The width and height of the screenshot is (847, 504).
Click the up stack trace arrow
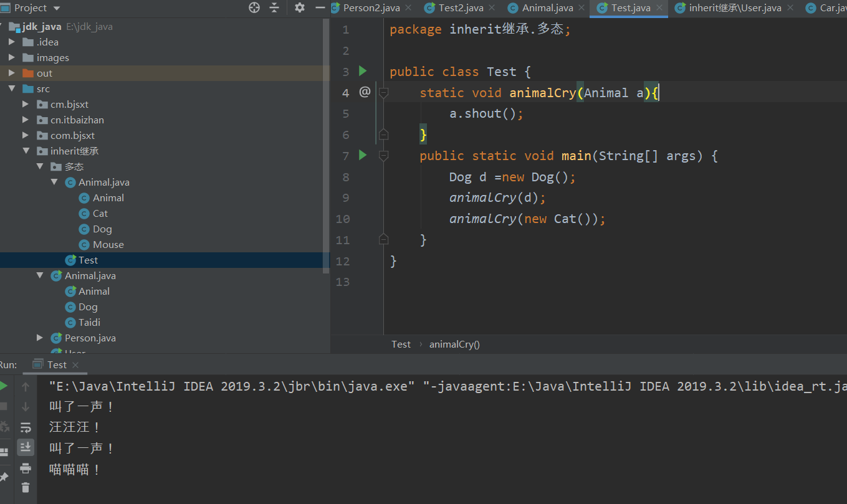[x=26, y=387]
